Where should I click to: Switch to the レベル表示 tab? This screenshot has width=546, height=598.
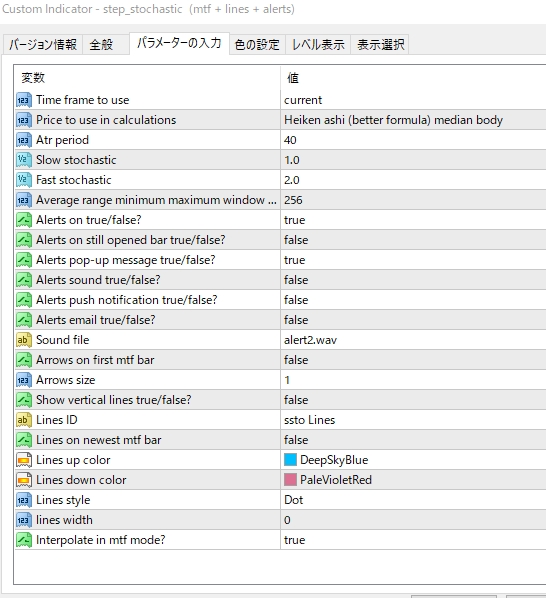(x=318, y=45)
